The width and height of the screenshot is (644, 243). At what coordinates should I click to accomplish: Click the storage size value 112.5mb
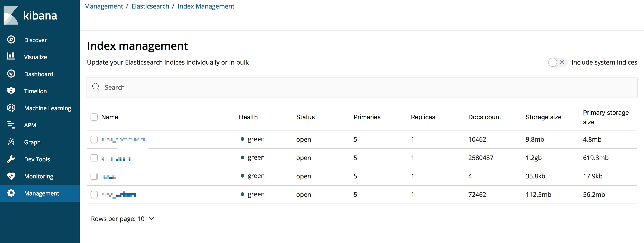tap(538, 195)
